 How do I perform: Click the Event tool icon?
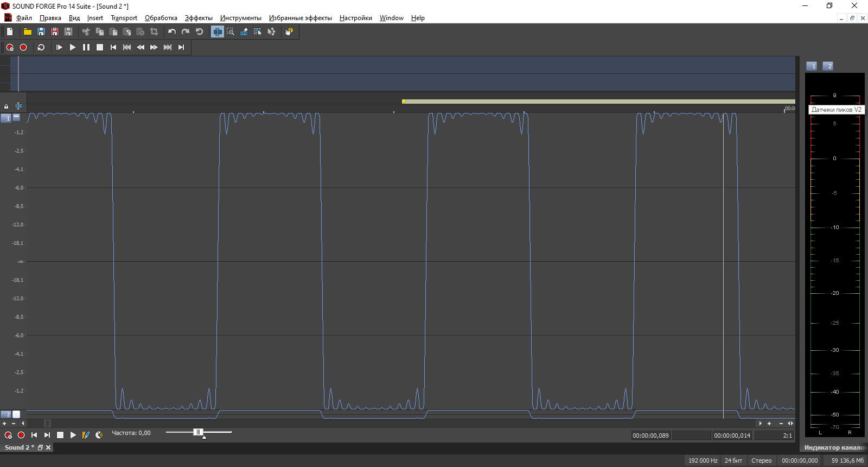(258, 32)
